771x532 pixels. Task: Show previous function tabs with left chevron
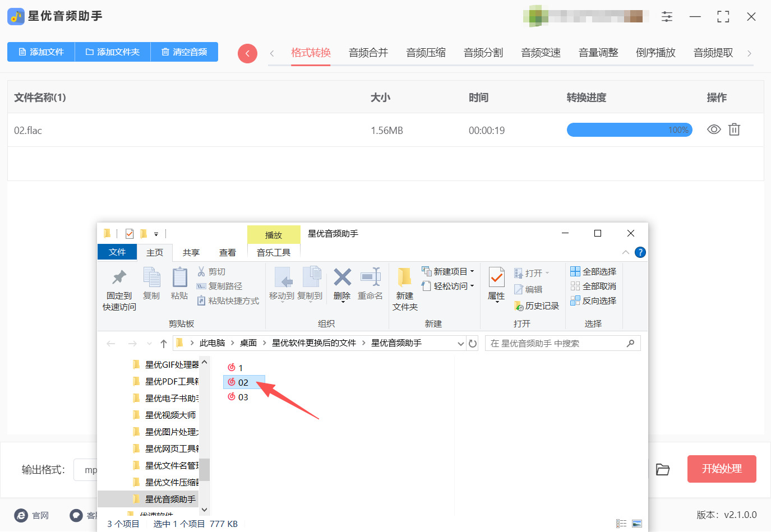coord(272,53)
